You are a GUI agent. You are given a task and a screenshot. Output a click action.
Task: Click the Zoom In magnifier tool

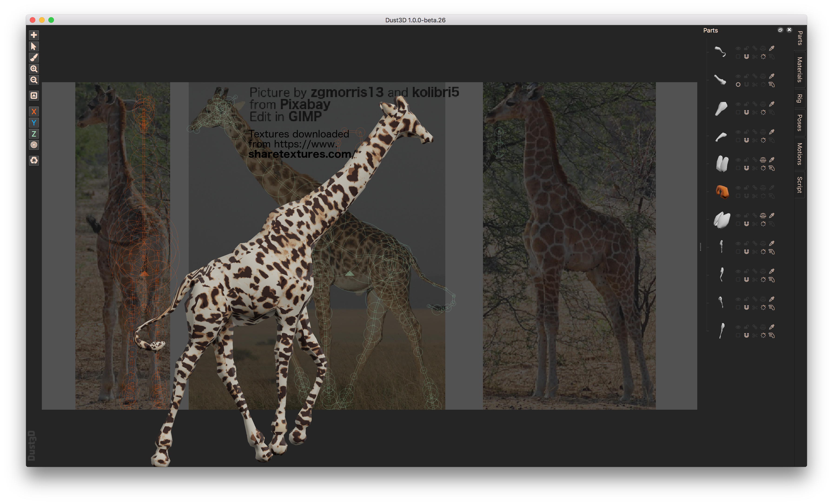click(34, 69)
